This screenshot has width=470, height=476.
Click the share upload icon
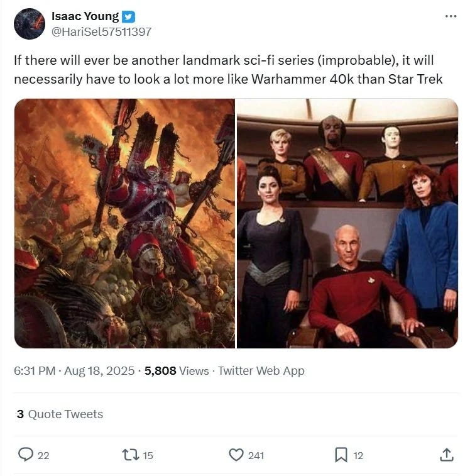pyautogui.click(x=447, y=455)
